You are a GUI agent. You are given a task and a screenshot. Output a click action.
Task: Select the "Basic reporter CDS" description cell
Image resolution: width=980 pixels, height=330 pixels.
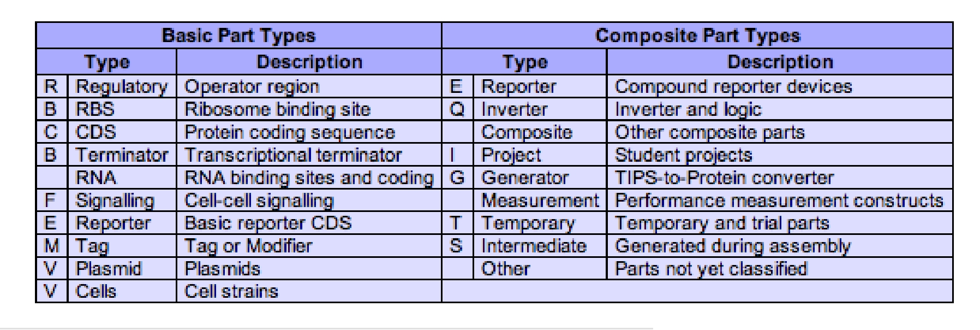[268, 223]
